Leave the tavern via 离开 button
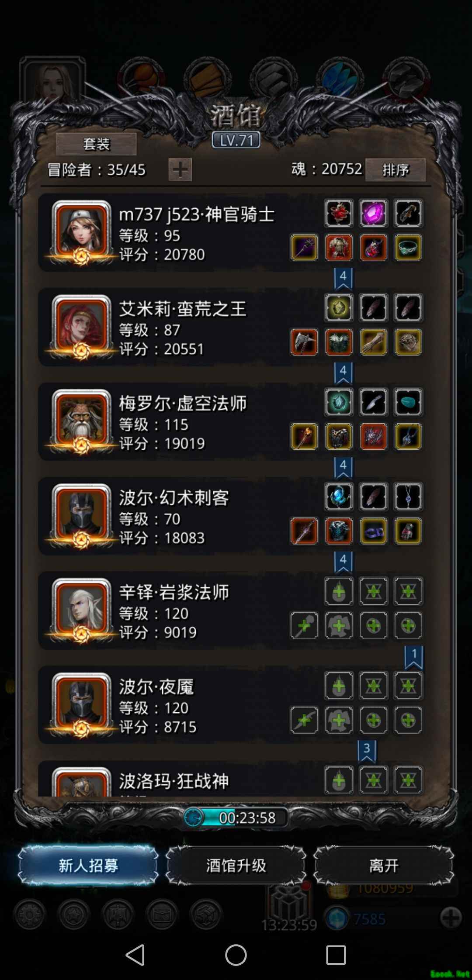 [384, 865]
